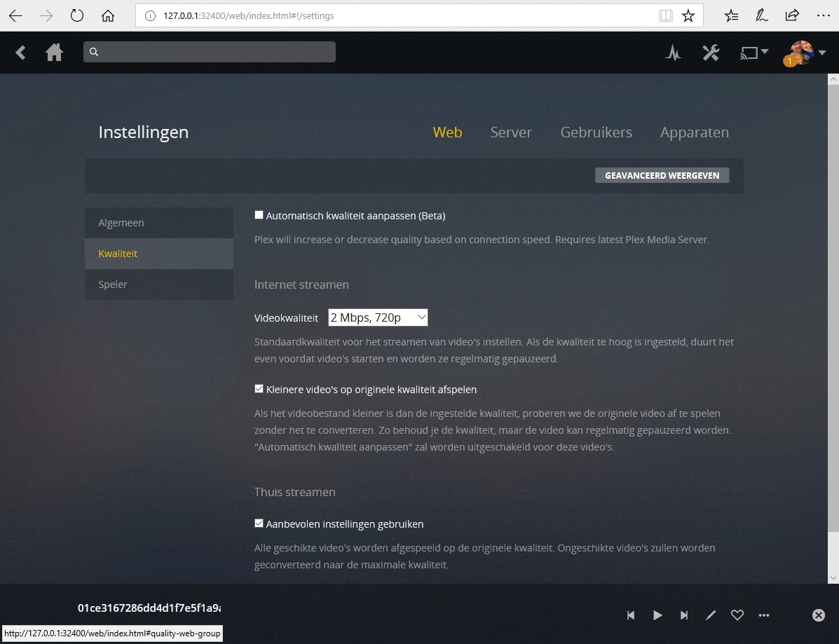
Task: Click the back arrow in the Plex toolbar
Action: click(x=20, y=52)
